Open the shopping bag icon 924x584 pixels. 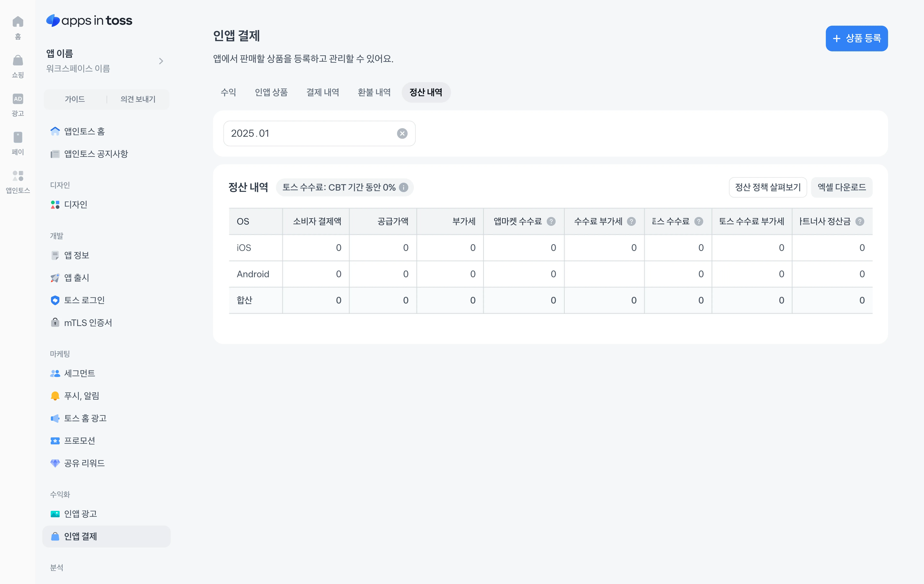pyautogui.click(x=18, y=61)
